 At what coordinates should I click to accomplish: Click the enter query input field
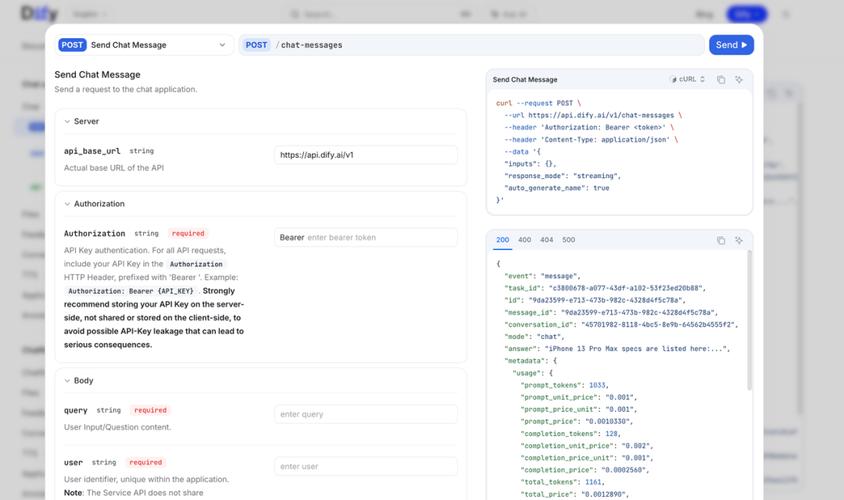coord(365,414)
